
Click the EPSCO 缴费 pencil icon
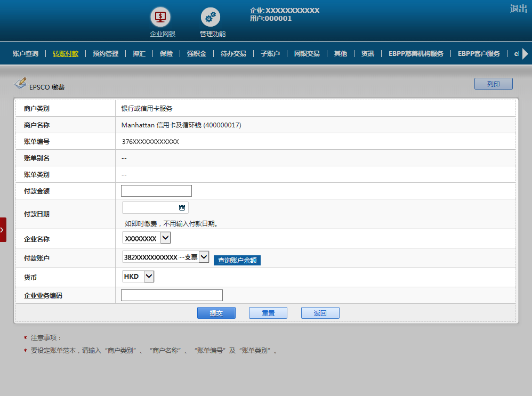[x=20, y=83]
